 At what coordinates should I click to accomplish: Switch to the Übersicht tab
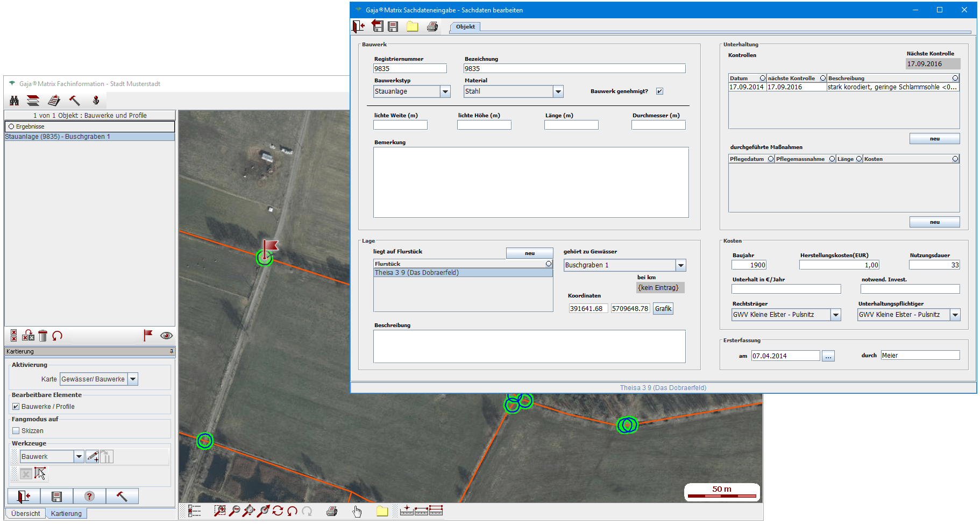(x=25, y=513)
